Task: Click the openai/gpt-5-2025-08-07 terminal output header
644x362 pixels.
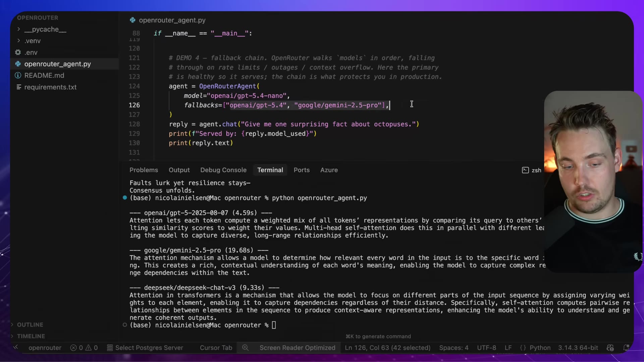Action: (201, 213)
